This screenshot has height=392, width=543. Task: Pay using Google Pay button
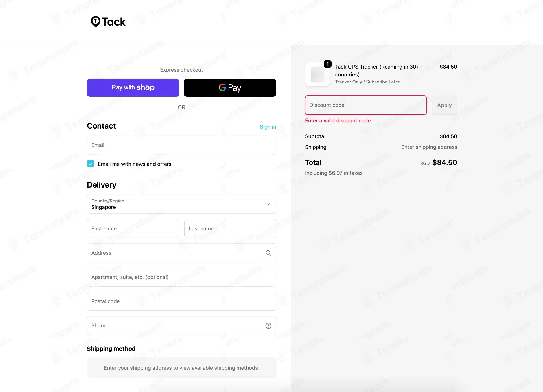pos(230,88)
